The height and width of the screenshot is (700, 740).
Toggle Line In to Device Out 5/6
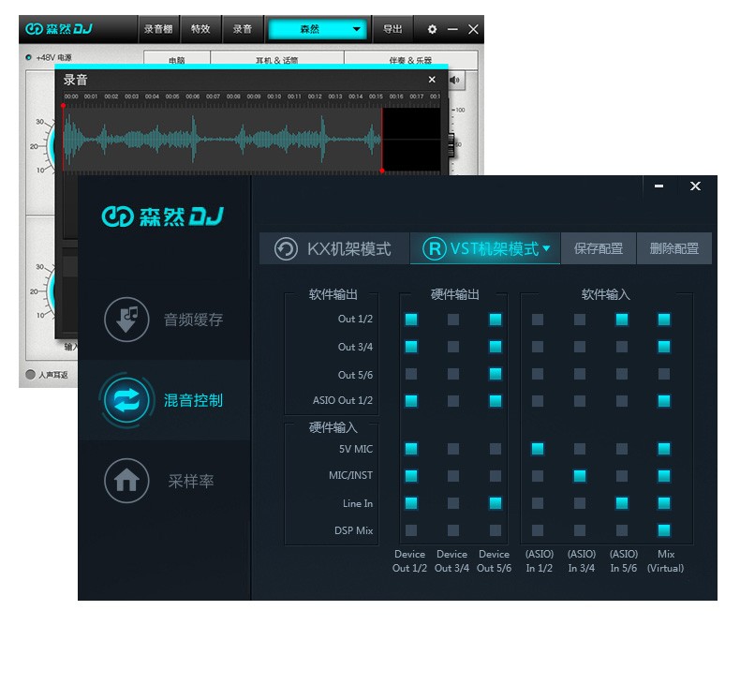(496, 503)
